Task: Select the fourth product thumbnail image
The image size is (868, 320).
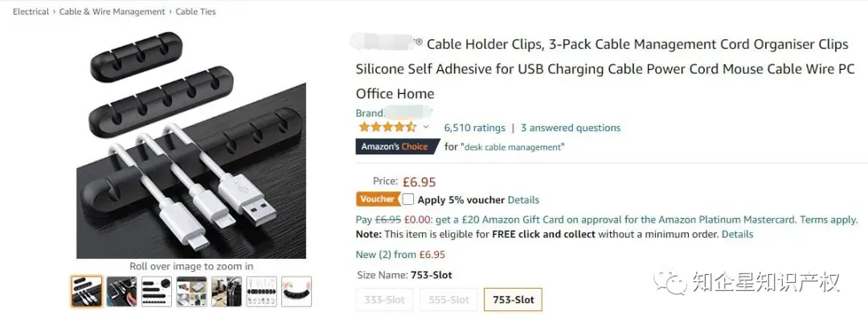Action: [x=191, y=292]
